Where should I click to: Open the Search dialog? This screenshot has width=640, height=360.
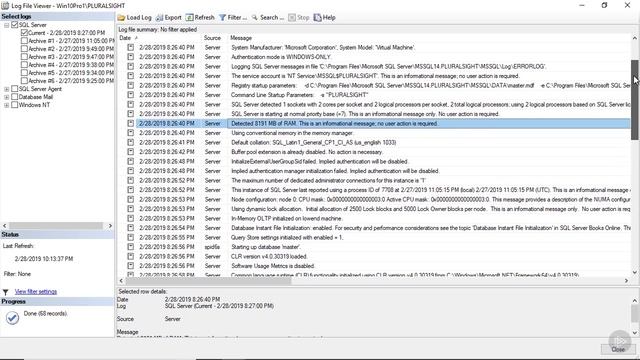point(267,18)
